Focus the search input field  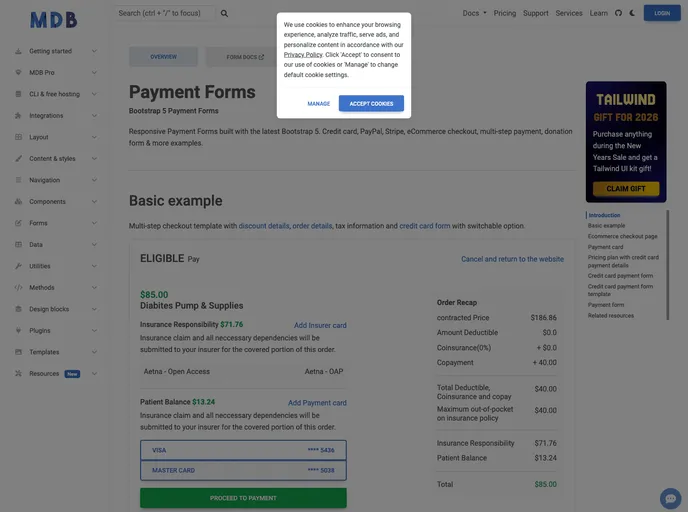[165, 13]
